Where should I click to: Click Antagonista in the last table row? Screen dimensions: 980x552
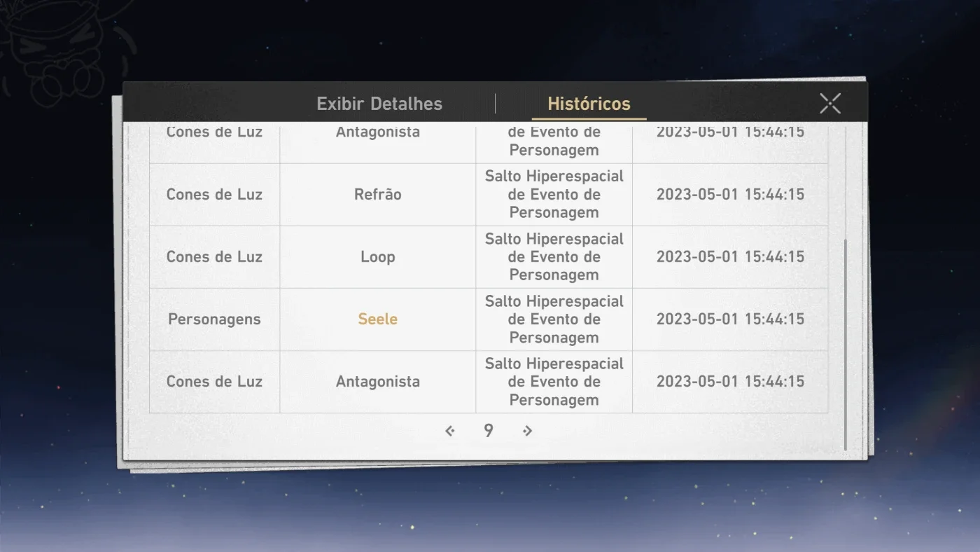tap(378, 382)
